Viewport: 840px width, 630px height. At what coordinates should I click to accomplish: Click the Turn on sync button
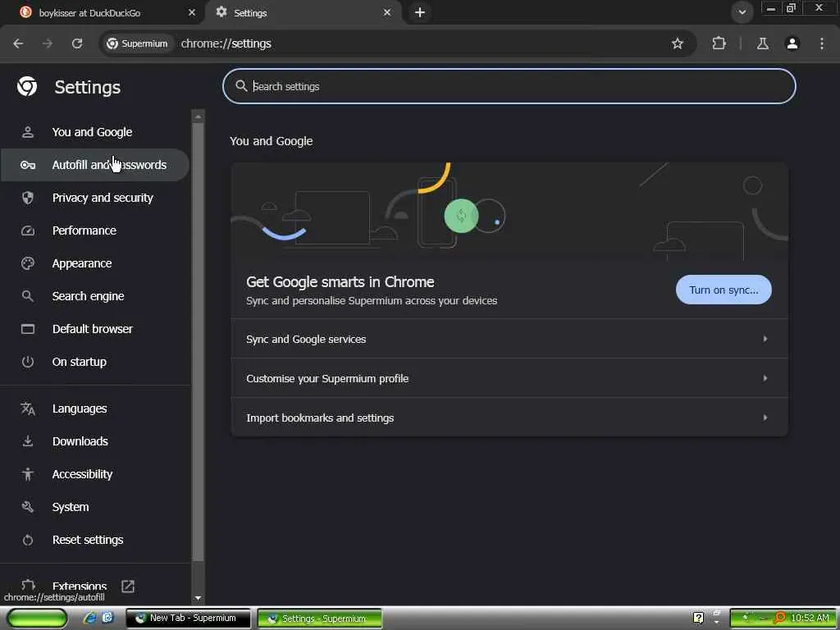[724, 290]
